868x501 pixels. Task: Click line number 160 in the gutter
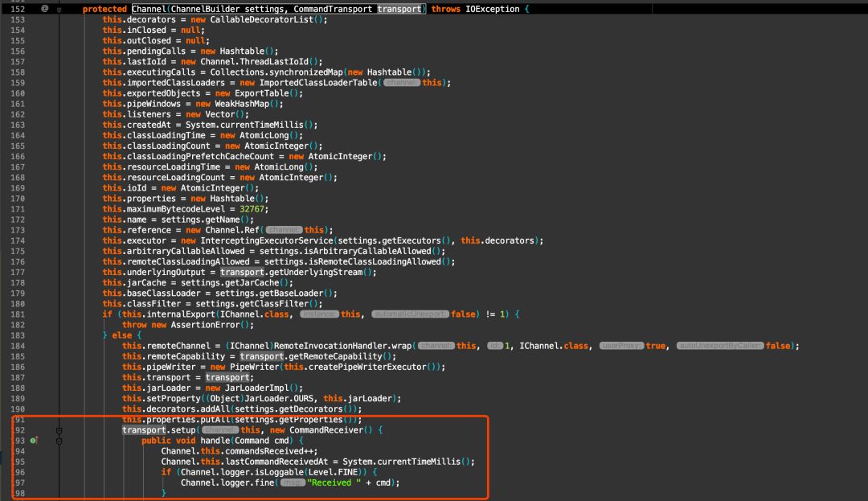click(18, 93)
